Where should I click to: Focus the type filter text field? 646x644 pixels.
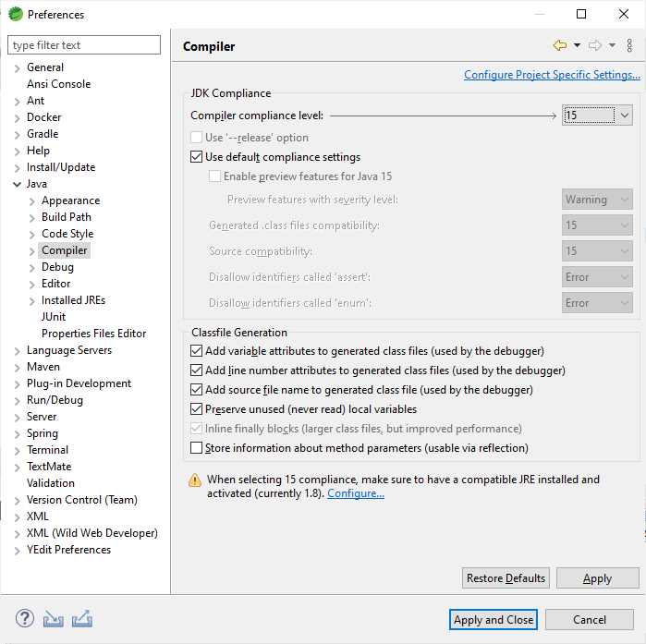pos(84,45)
